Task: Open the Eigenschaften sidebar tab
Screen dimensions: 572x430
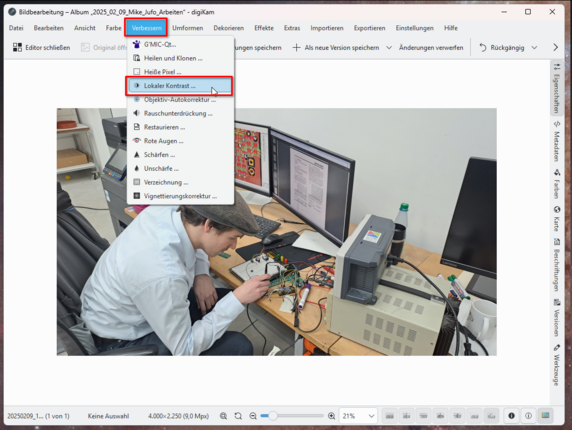Action: [x=557, y=88]
